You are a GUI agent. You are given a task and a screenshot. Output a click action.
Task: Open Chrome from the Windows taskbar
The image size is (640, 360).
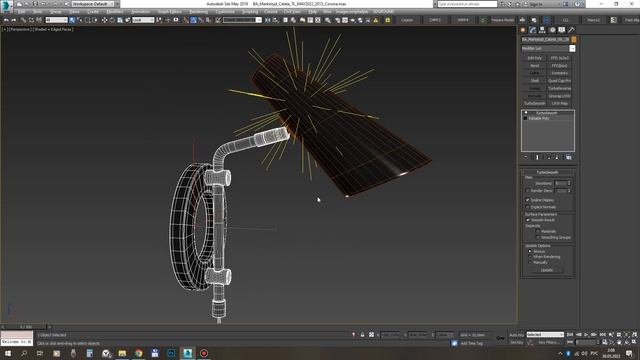(x=138, y=353)
